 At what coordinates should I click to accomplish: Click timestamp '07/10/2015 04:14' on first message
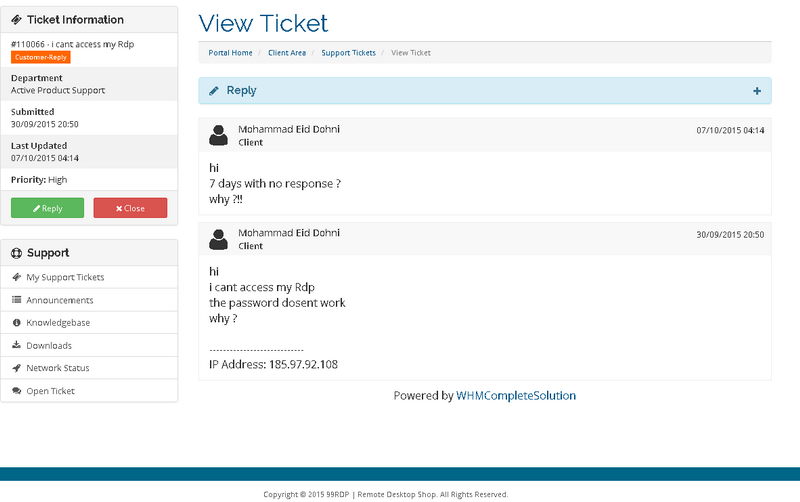(730, 131)
